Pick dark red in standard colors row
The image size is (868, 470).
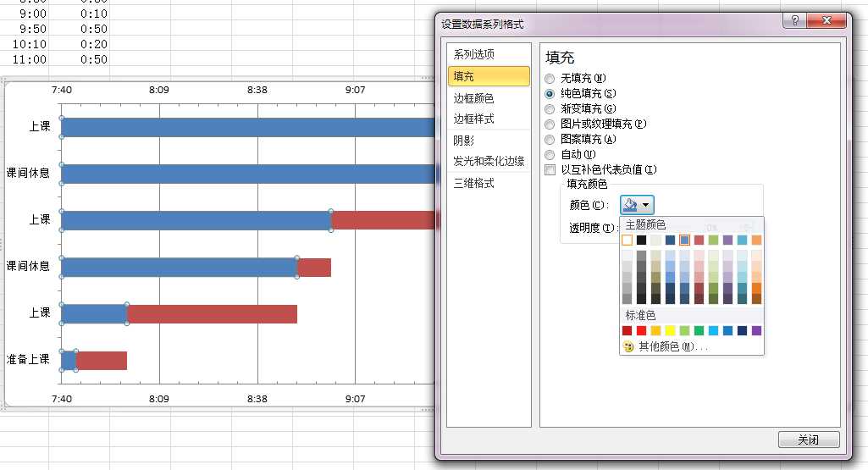[x=628, y=330]
